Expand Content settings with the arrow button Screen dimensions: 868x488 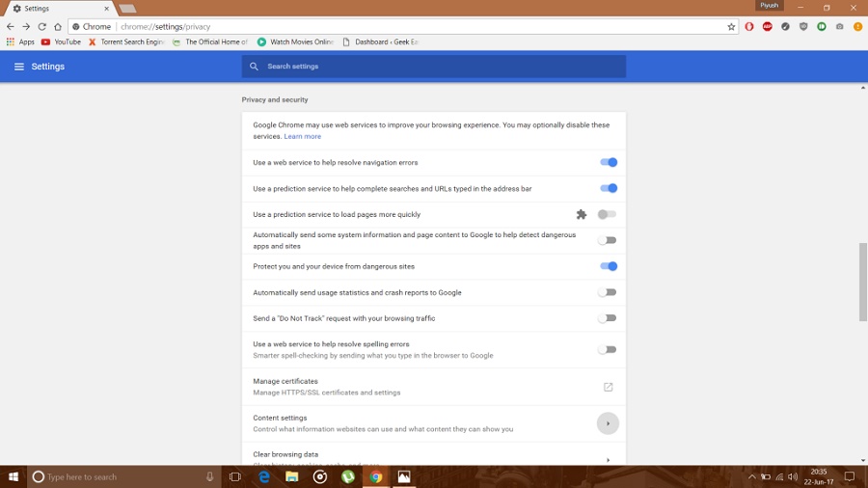point(608,423)
